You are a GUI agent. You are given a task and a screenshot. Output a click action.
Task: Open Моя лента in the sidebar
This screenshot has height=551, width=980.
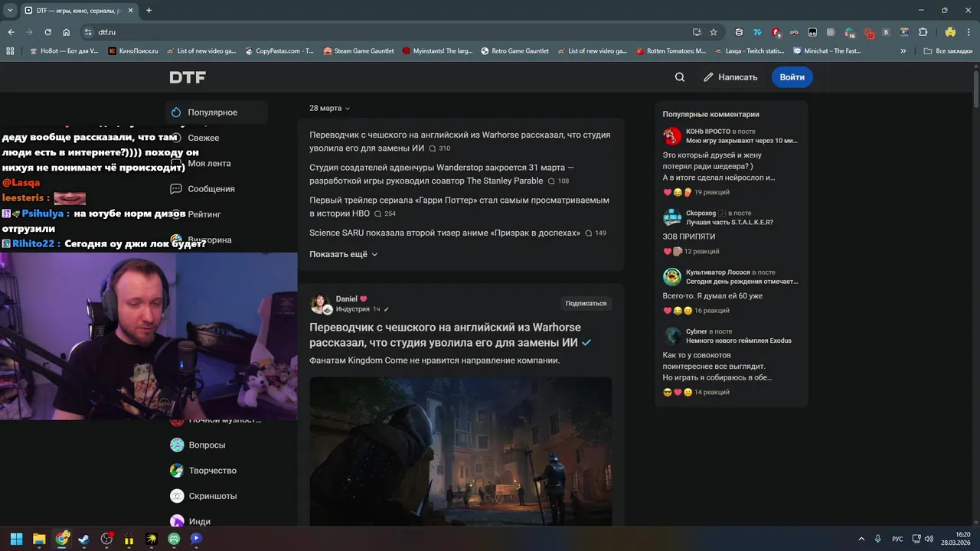tap(209, 163)
